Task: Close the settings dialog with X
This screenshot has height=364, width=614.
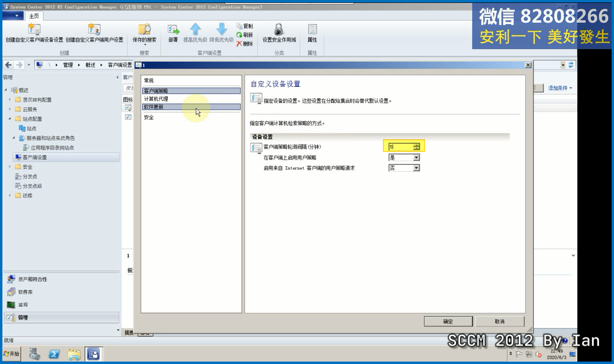Action: [x=528, y=65]
